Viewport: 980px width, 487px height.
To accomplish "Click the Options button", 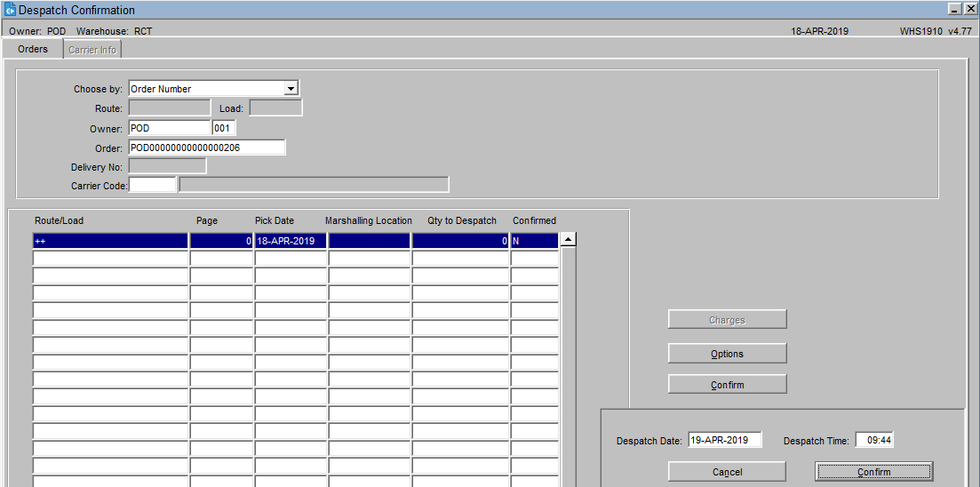I will click(727, 354).
